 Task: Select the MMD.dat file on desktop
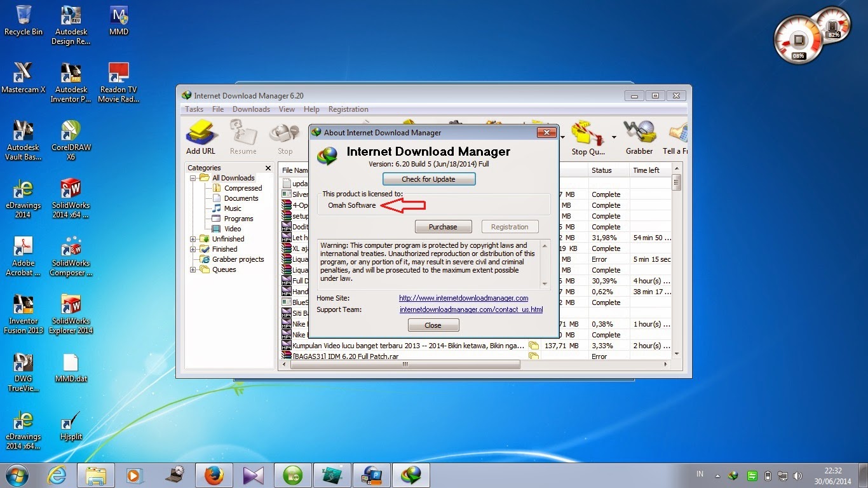pos(71,368)
